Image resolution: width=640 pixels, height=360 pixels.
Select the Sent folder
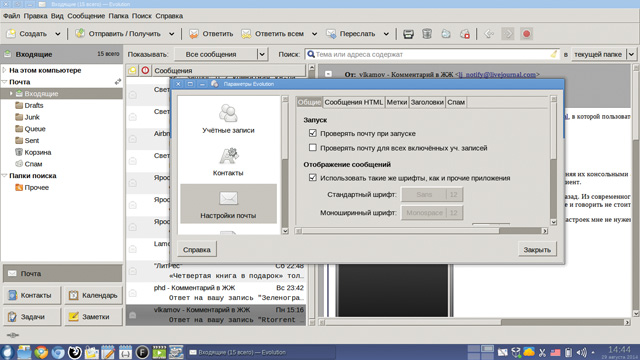coord(31,140)
